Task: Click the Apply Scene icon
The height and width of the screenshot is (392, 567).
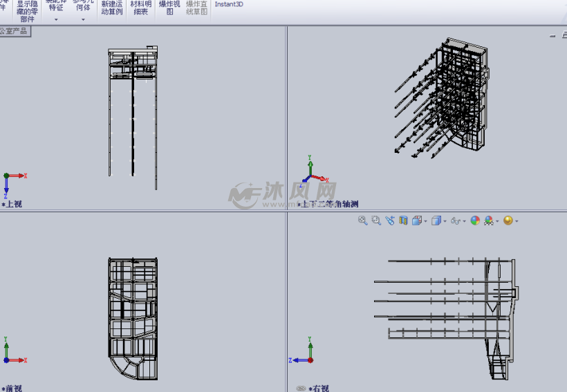Action: click(489, 221)
